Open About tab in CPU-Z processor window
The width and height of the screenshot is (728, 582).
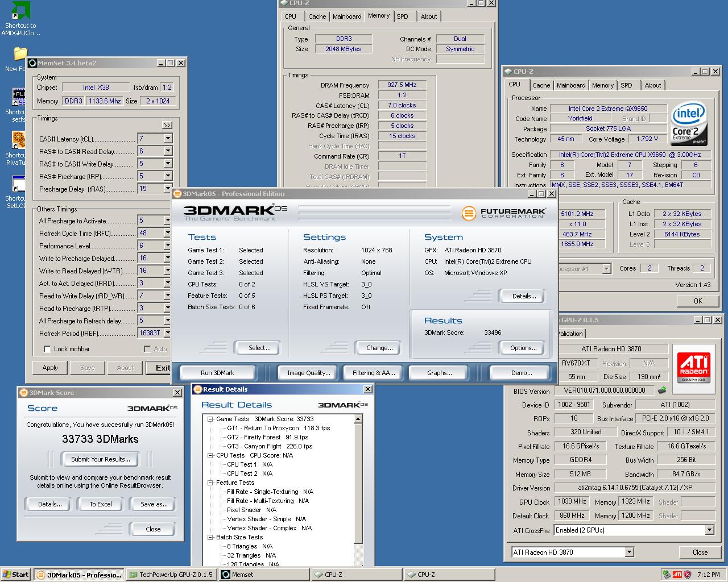point(653,85)
